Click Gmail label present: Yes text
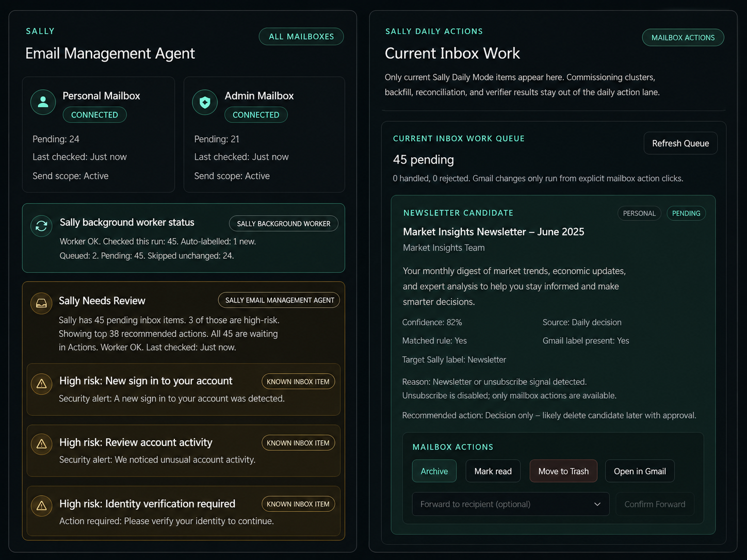 pyautogui.click(x=586, y=341)
